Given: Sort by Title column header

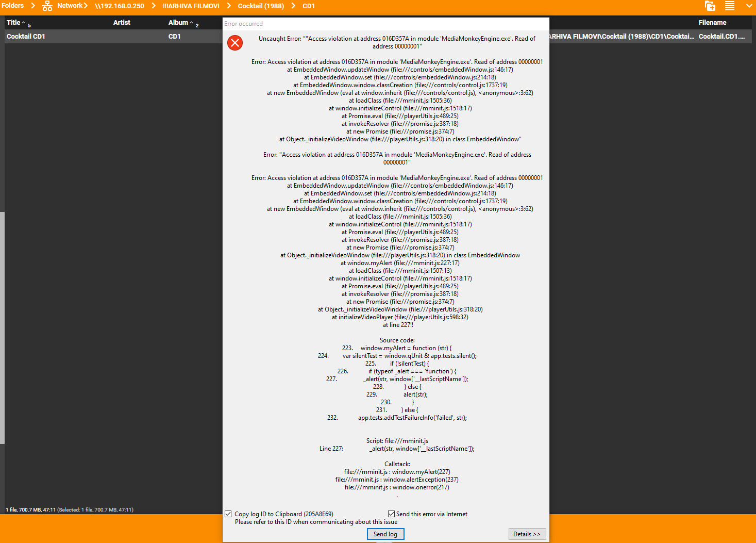Looking at the screenshot, I should (14, 23).
